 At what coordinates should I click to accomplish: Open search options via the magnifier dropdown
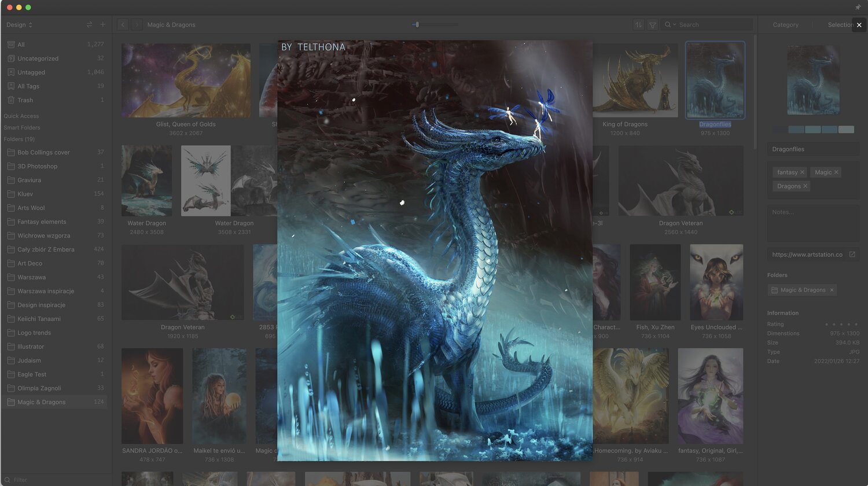pos(670,25)
